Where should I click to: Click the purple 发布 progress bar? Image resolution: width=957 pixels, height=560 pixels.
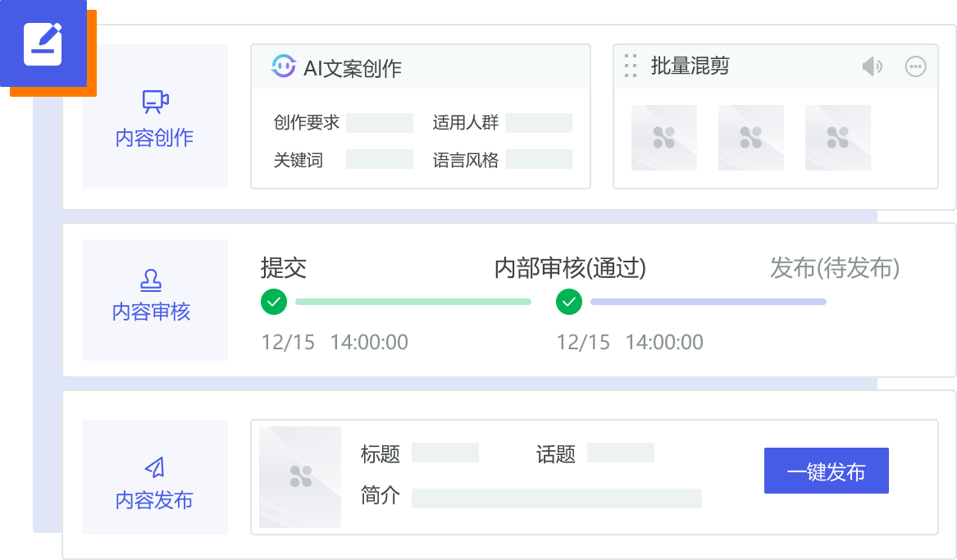click(708, 302)
